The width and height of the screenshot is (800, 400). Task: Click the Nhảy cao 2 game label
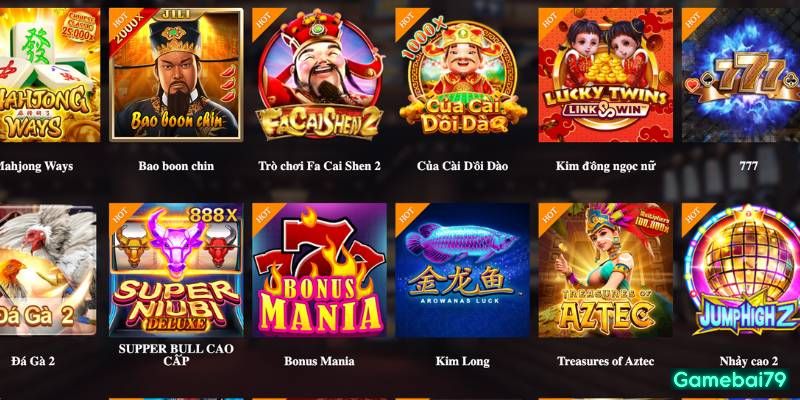tap(748, 361)
